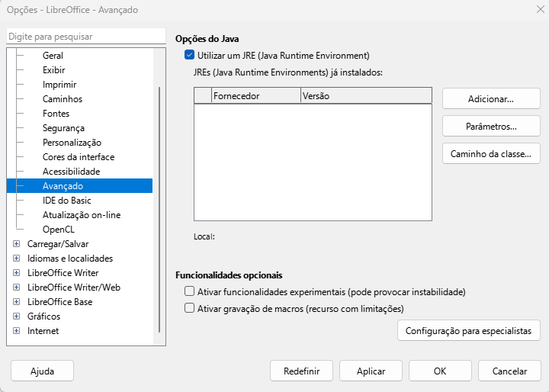Select Atualização on-line entry
This screenshot has width=549, height=392.
tap(82, 215)
